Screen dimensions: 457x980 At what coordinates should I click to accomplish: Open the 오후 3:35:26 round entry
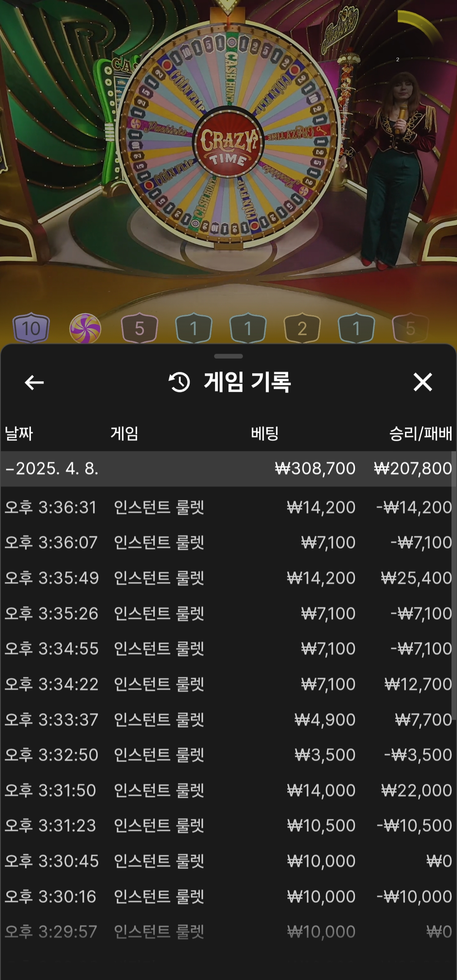pyautogui.click(x=228, y=614)
